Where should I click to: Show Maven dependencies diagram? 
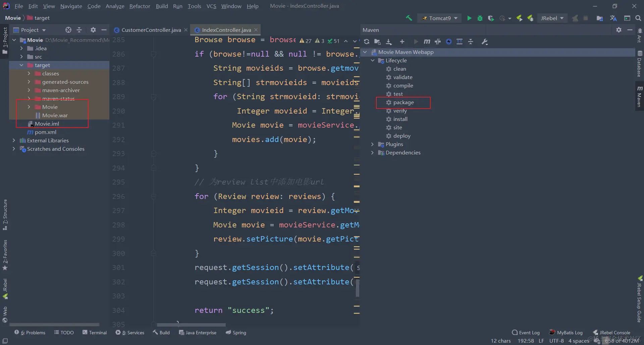click(x=460, y=42)
